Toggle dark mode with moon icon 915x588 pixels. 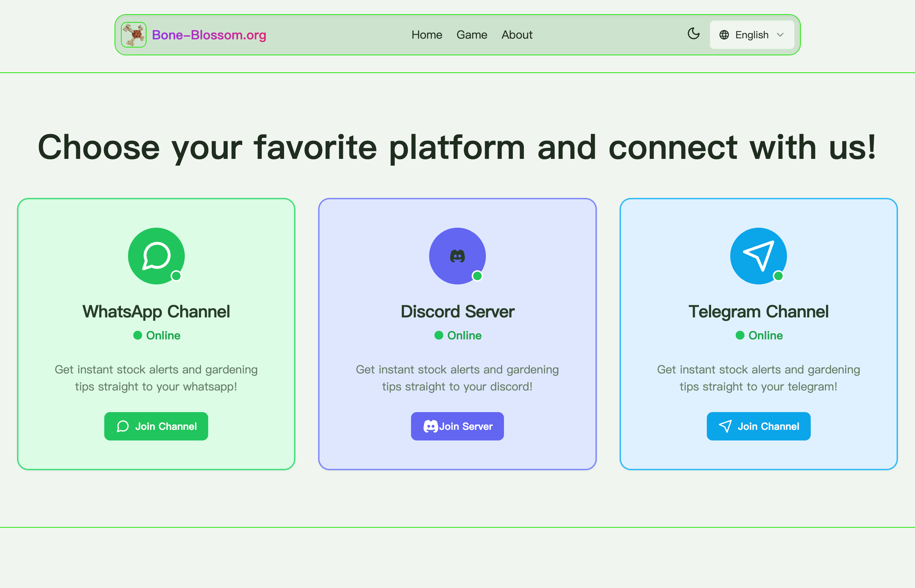pyautogui.click(x=693, y=34)
